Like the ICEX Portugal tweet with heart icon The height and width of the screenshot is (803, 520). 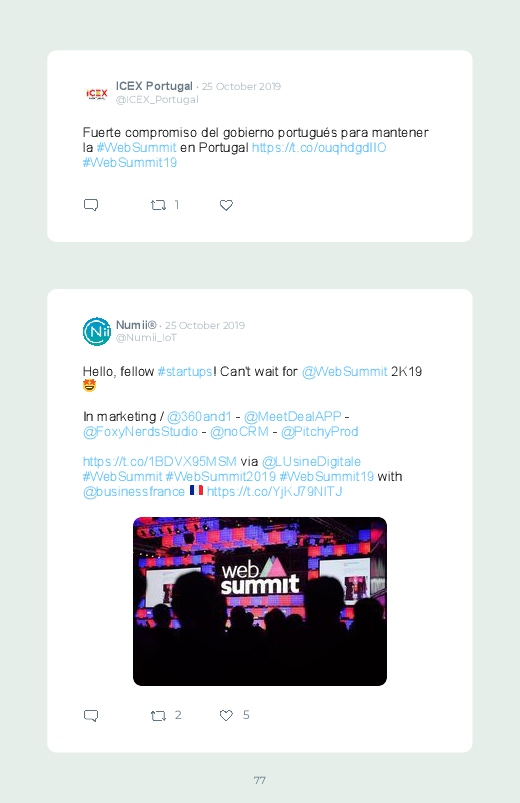point(226,205)
